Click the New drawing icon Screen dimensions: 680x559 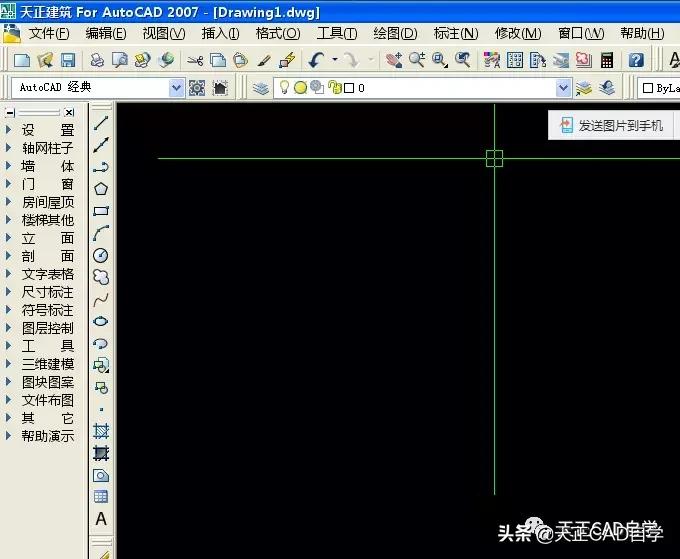coord(22,60)
